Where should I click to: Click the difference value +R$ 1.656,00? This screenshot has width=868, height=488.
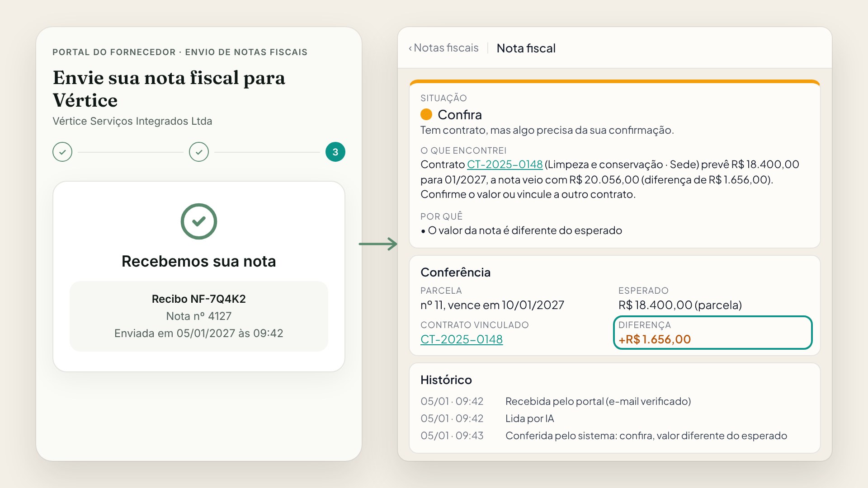coord(655,339)
